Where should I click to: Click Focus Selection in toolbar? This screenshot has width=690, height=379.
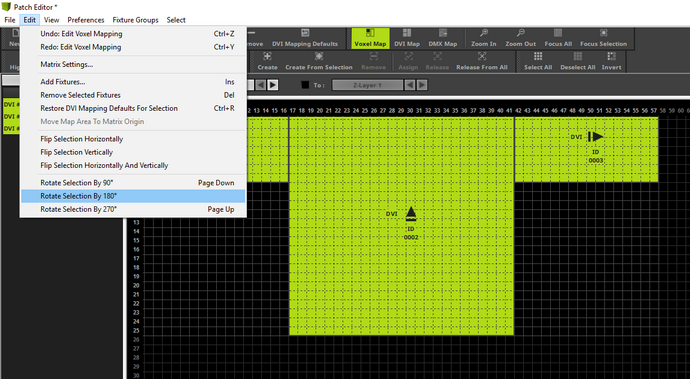[603, 38]
